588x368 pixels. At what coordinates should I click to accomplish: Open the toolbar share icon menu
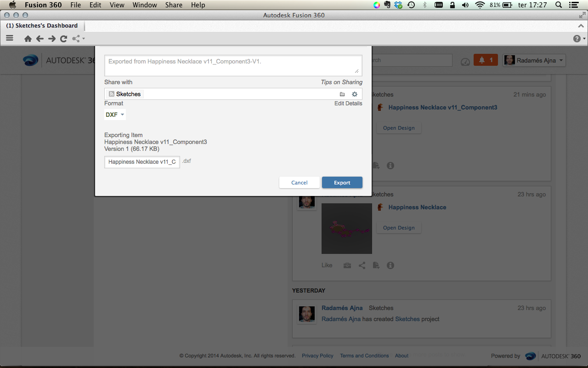tap(78, 39)
